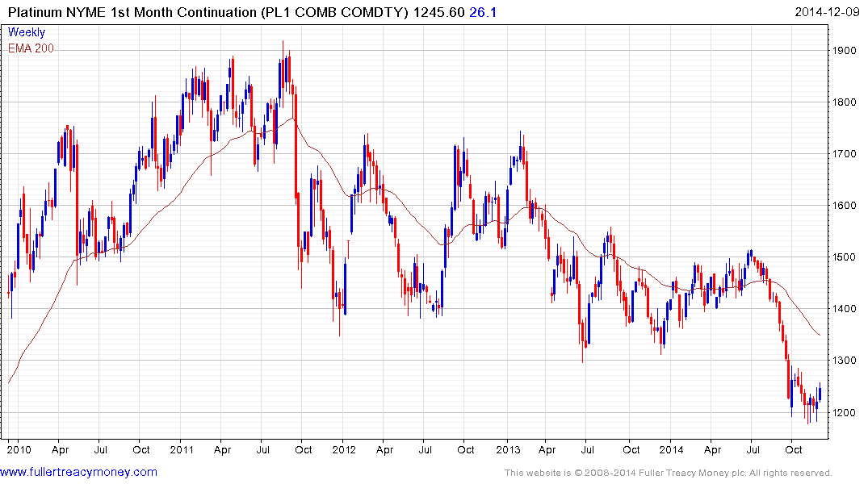Select the 1500 price axis label
Image resolution: width=868 pixels, height=484 pixels.
click(x=845, y=257)
